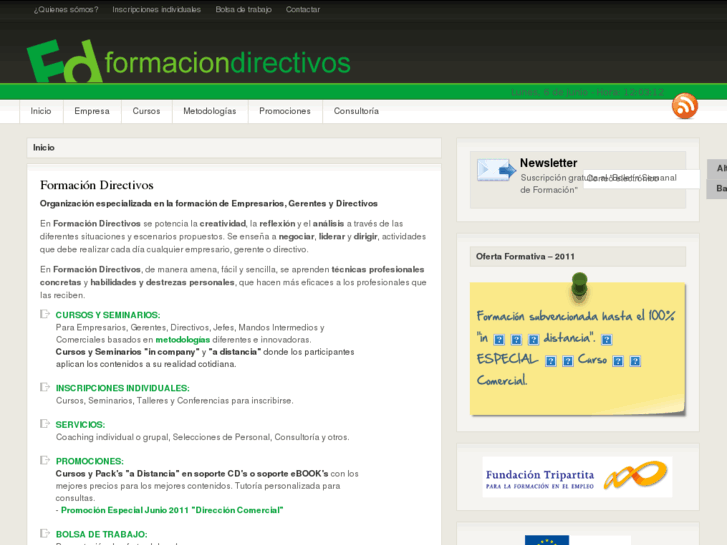
Task: Select the Inicio navigation tab
Action: (41, 111)
